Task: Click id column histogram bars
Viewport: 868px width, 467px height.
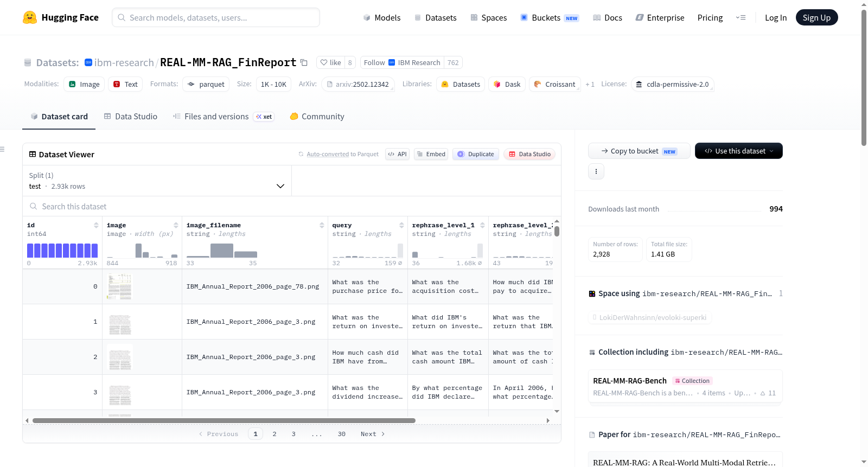Action: (x=62, y=250)
